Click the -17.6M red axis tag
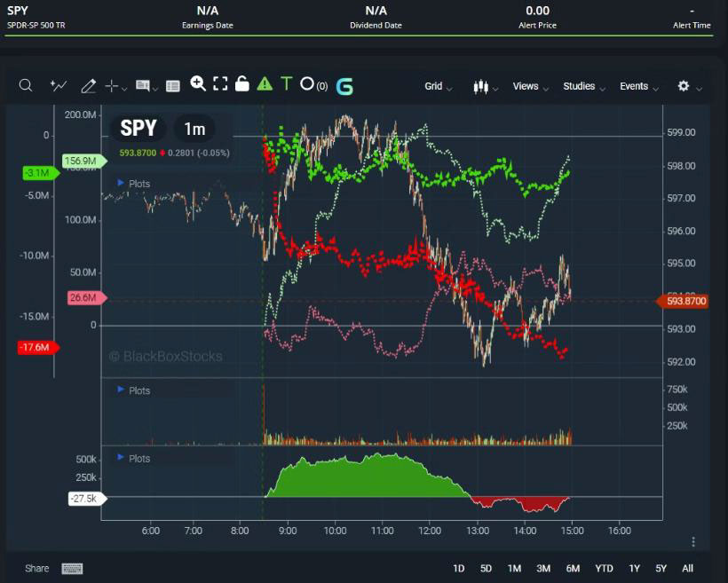The image size is (728, 583). 38,347
